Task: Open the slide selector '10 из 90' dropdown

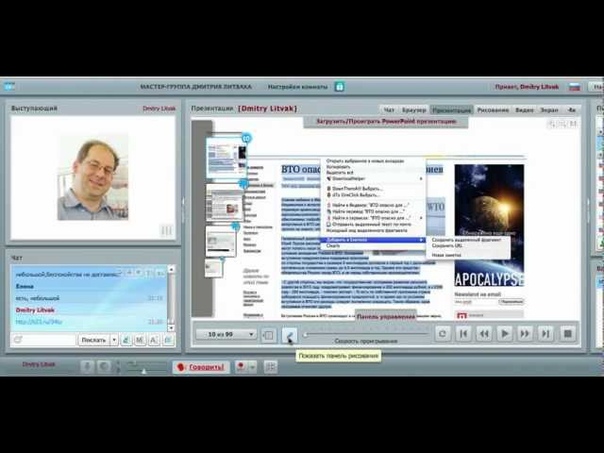Action: pos(226,334)
